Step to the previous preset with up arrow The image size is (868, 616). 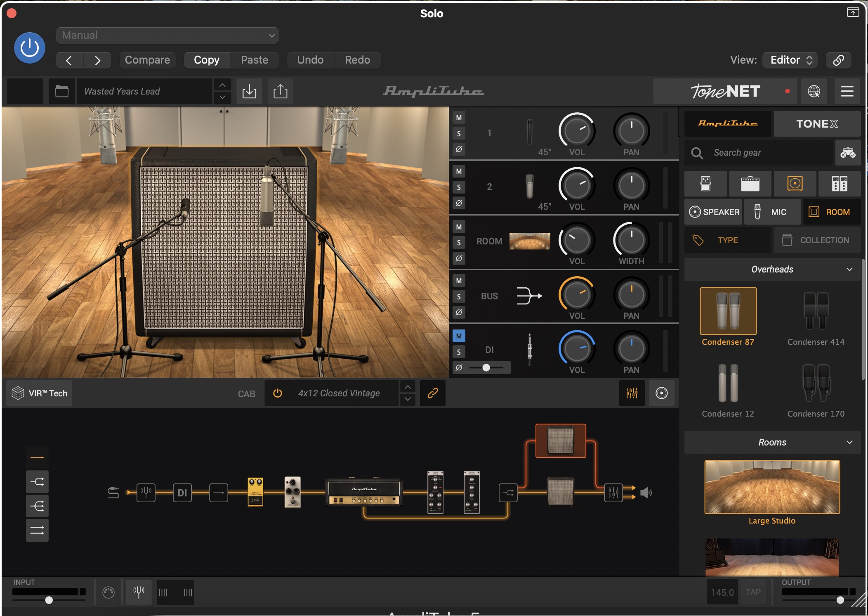pyautogui.click(x=222, y=85)
